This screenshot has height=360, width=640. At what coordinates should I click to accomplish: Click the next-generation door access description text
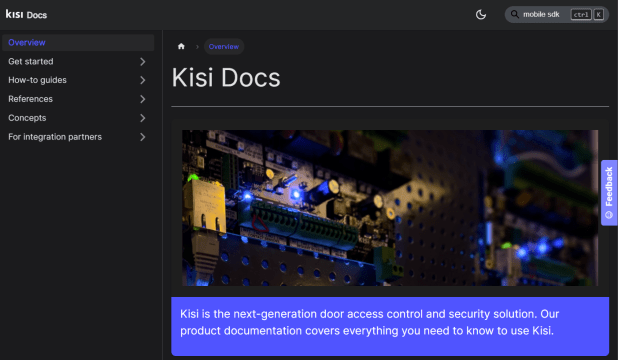pos(369,322)
